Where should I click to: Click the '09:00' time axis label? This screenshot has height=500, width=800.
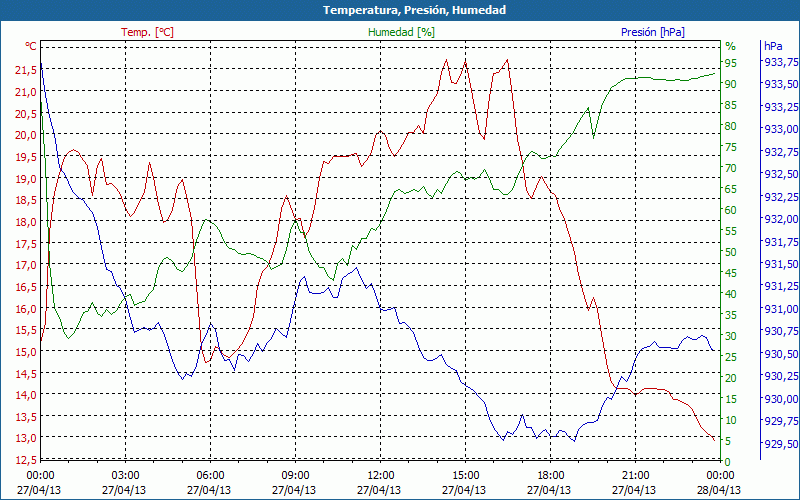(x=295, y=475)
